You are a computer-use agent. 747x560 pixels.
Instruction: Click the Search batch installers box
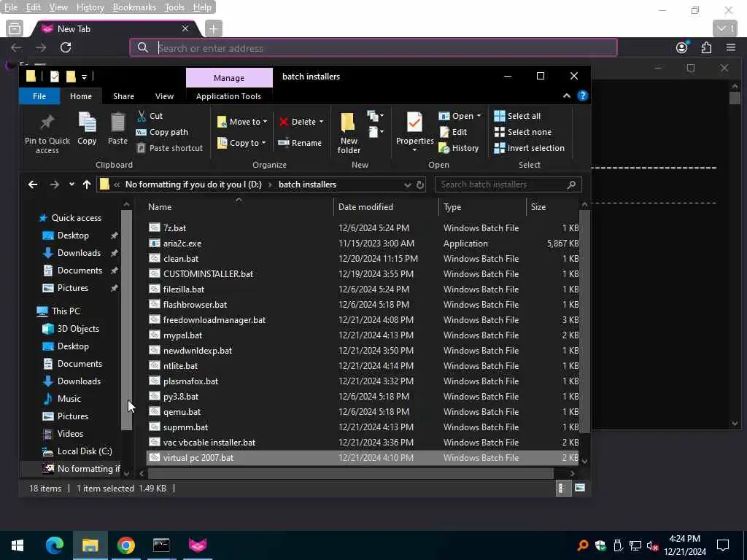tap(508, 184)
